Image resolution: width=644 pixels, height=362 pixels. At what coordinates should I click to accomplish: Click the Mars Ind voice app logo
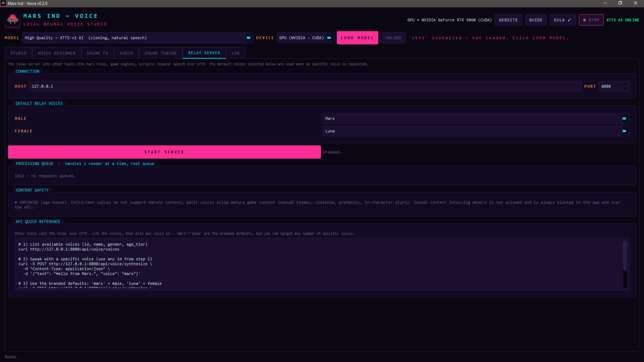point(13,20)
